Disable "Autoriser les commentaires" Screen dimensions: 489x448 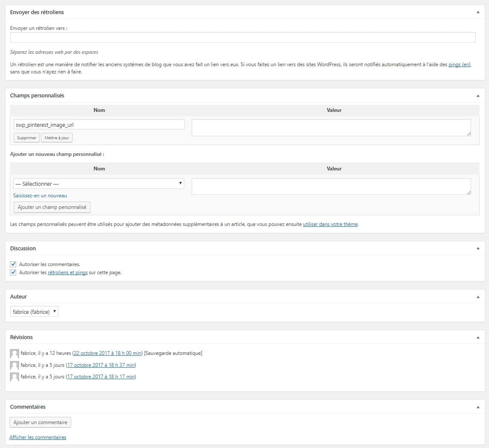click(13, 264)
